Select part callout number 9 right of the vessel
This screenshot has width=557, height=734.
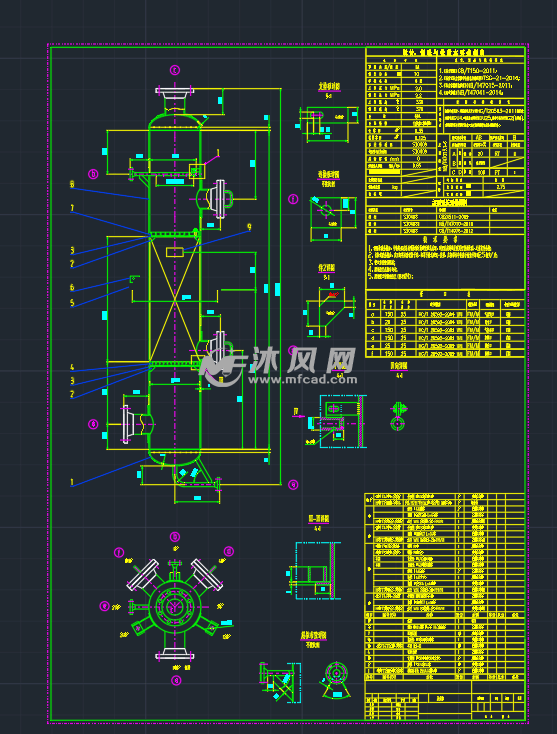pos(249,227)
